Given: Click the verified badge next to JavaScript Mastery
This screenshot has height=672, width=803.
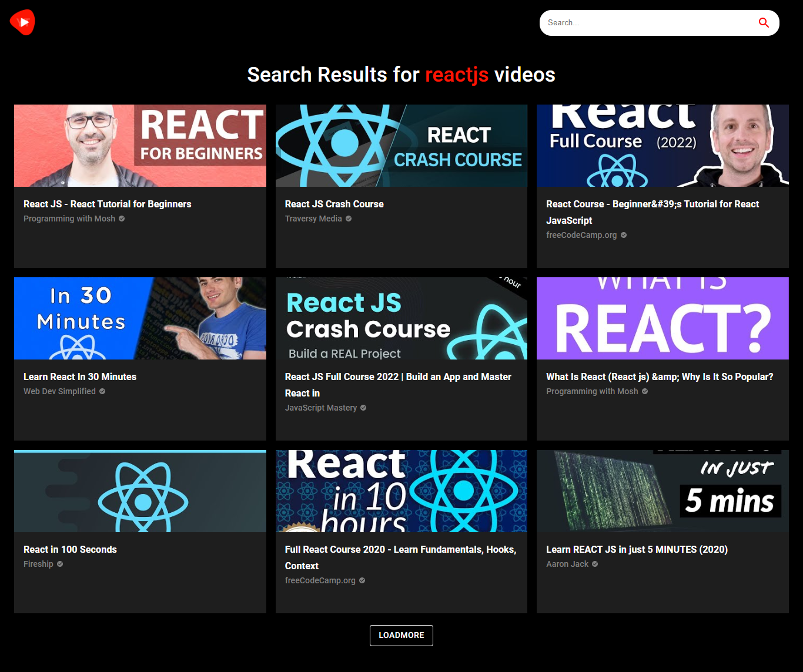Looking at the screenshot, I should click(x=363, y=407).
